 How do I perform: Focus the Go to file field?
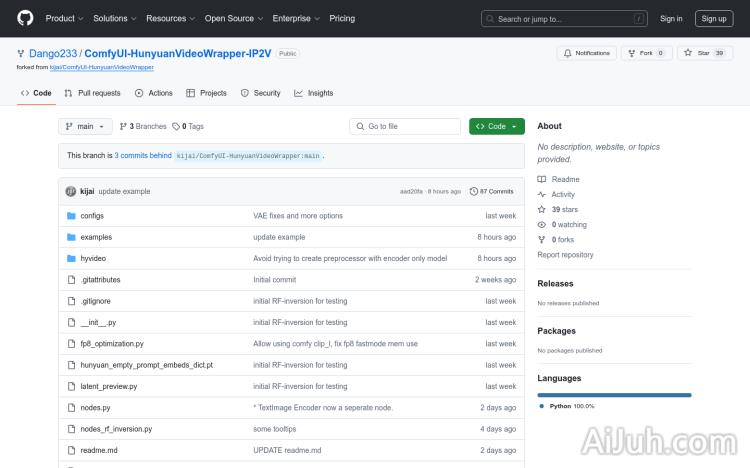tap(405, 126)
